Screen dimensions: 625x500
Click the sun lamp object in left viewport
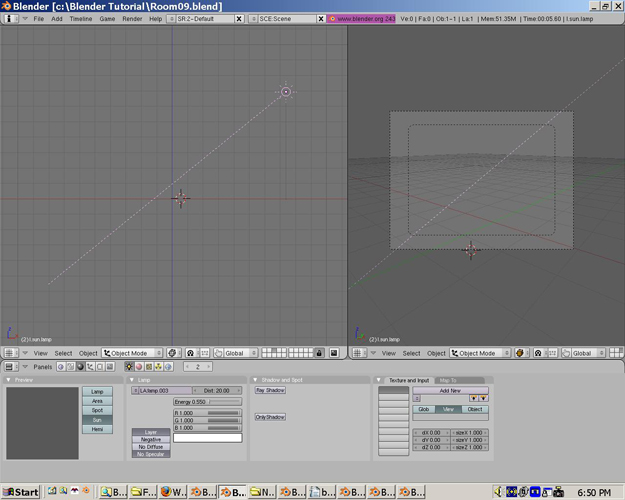286,92
